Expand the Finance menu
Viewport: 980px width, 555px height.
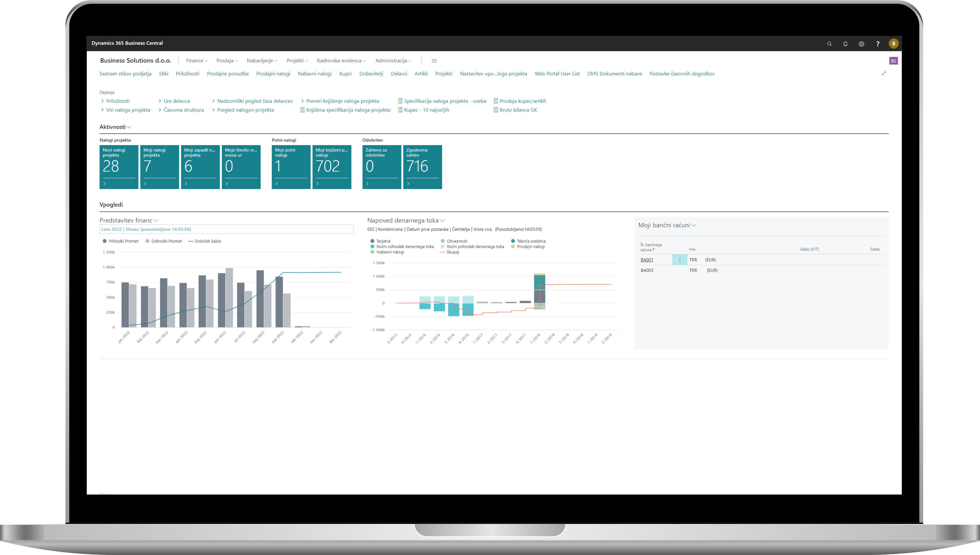pos(197,61)
